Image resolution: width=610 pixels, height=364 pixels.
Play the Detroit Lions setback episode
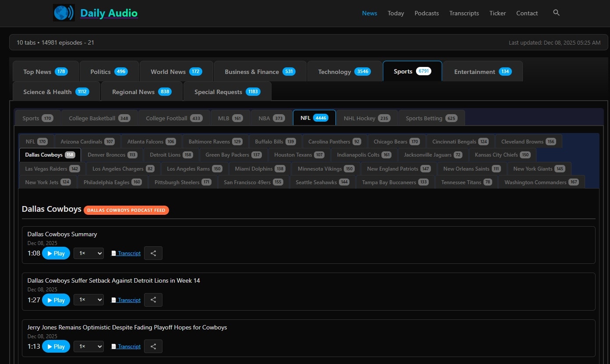(56, 300)
